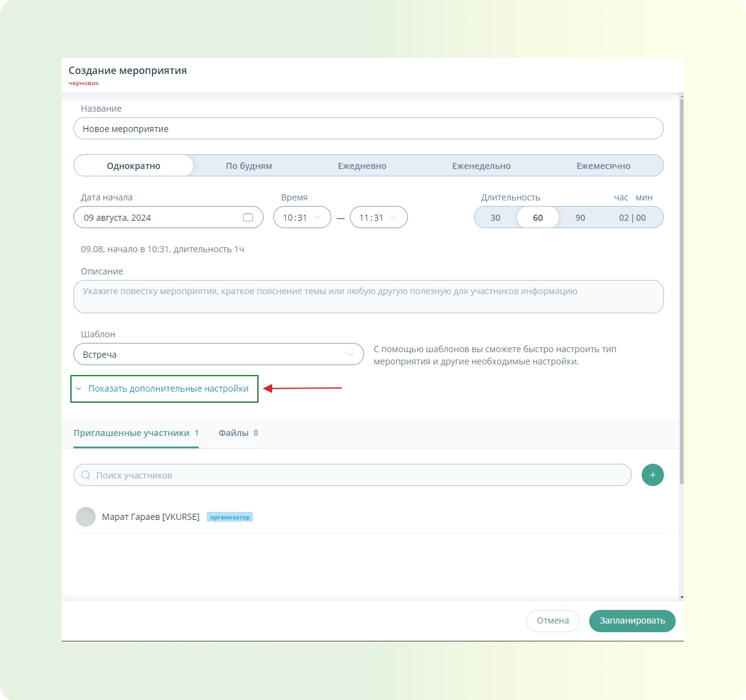Screen dimensions: 746x700
Task: Select Однократно recurrence option
Action: (133, 165)
